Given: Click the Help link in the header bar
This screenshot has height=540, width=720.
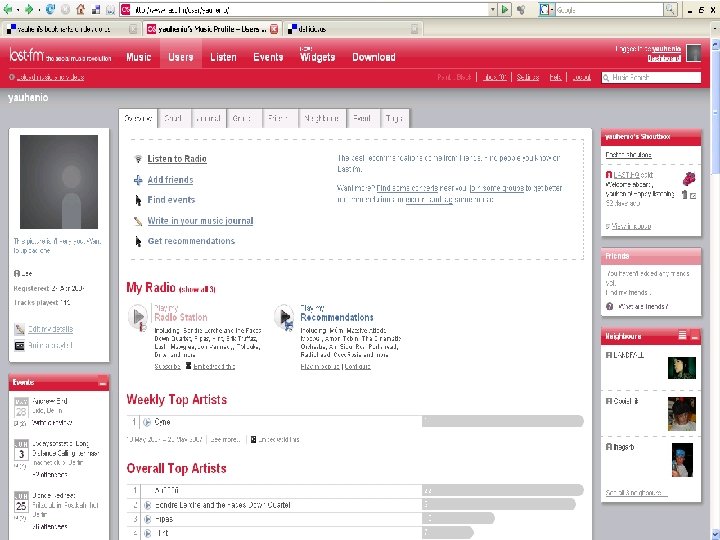Looking at the screenshot, I should (x=556, y=77).
